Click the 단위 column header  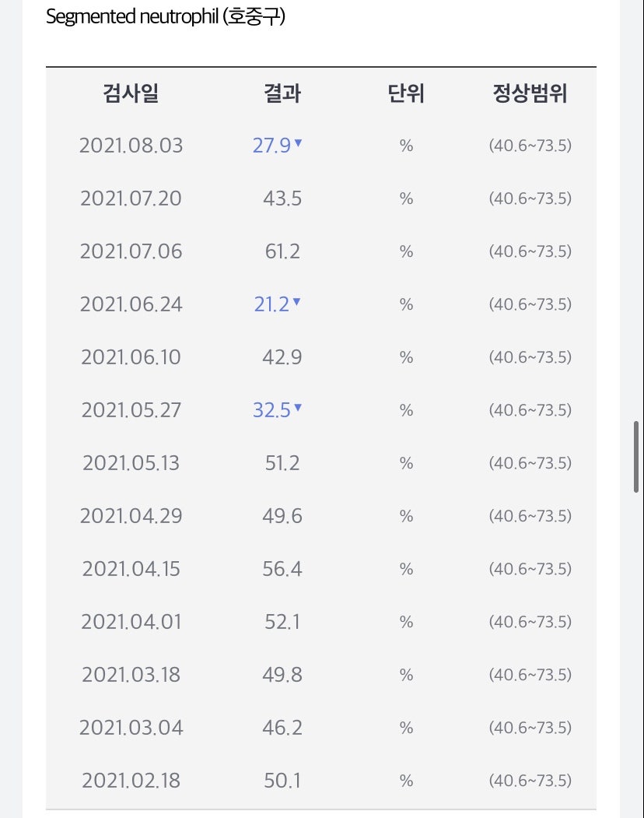click(406, 93)
